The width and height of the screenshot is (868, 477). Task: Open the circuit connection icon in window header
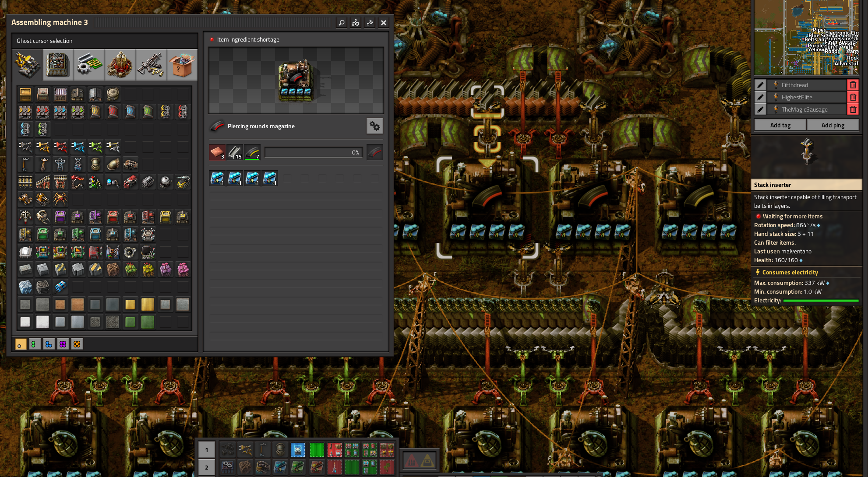tap(370, 22)
